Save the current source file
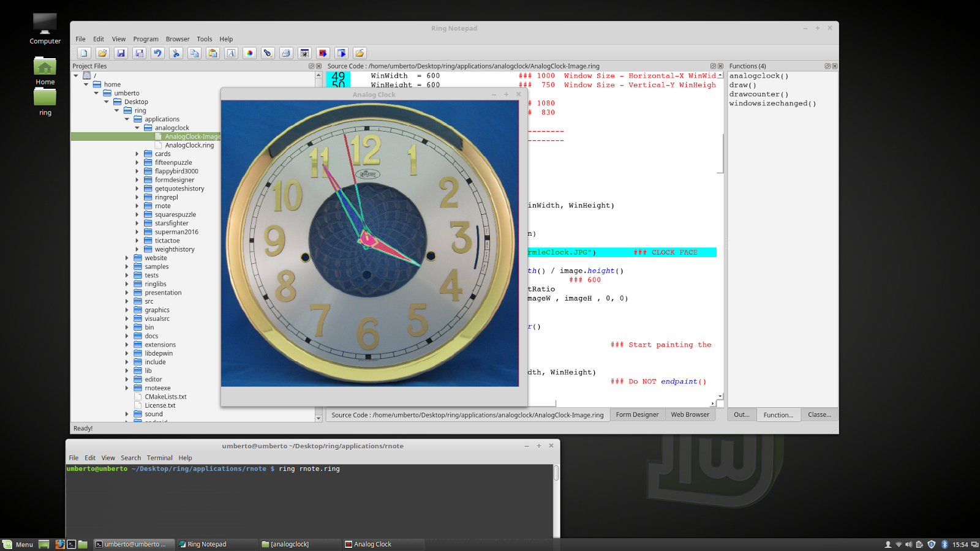Screen dimensions: 980x551 point(121,53)
